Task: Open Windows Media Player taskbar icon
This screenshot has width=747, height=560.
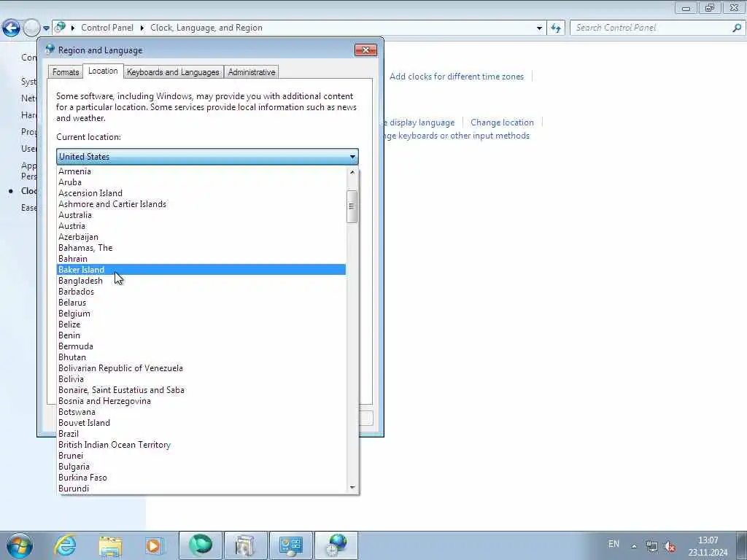Action: tap(154, 545)
